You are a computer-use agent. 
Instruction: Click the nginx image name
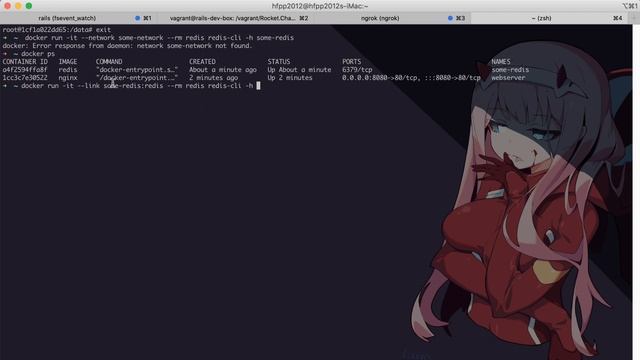(x=68, y=78)
